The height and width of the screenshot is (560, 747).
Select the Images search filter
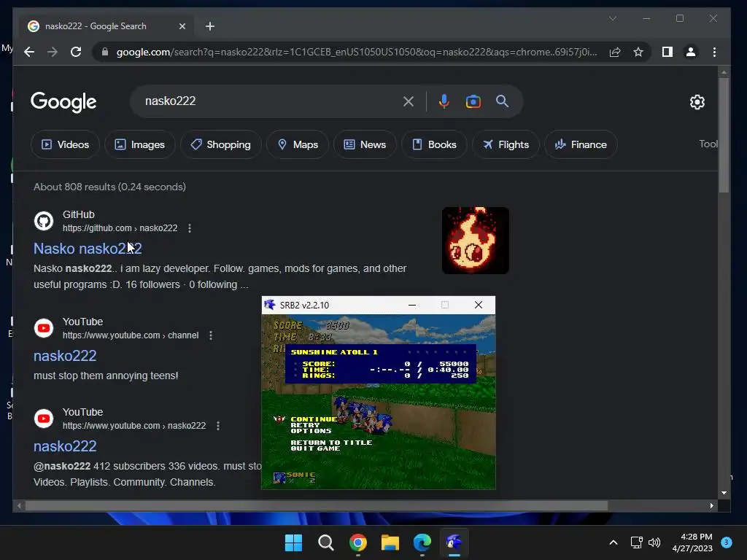click(x=139, y=144)
